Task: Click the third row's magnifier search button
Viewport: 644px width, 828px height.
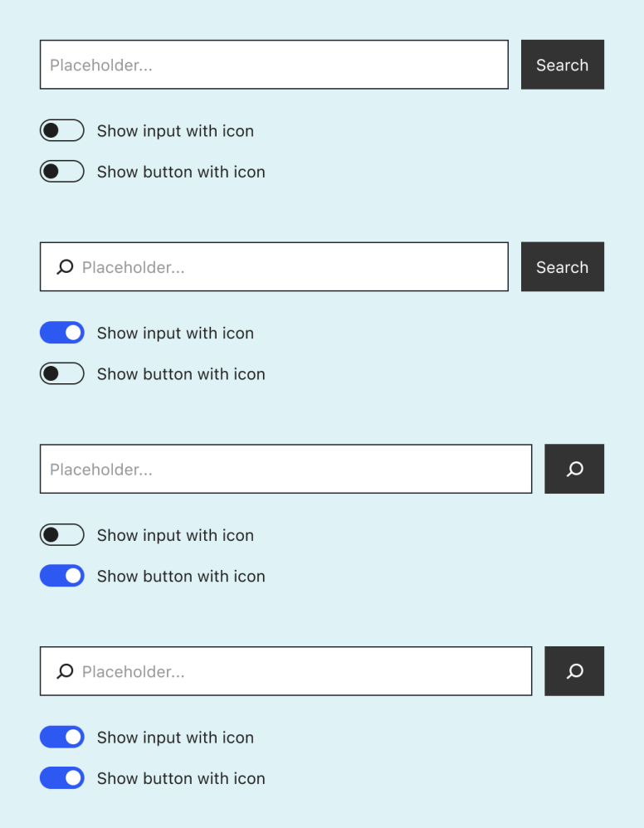Action: point(574,469)
